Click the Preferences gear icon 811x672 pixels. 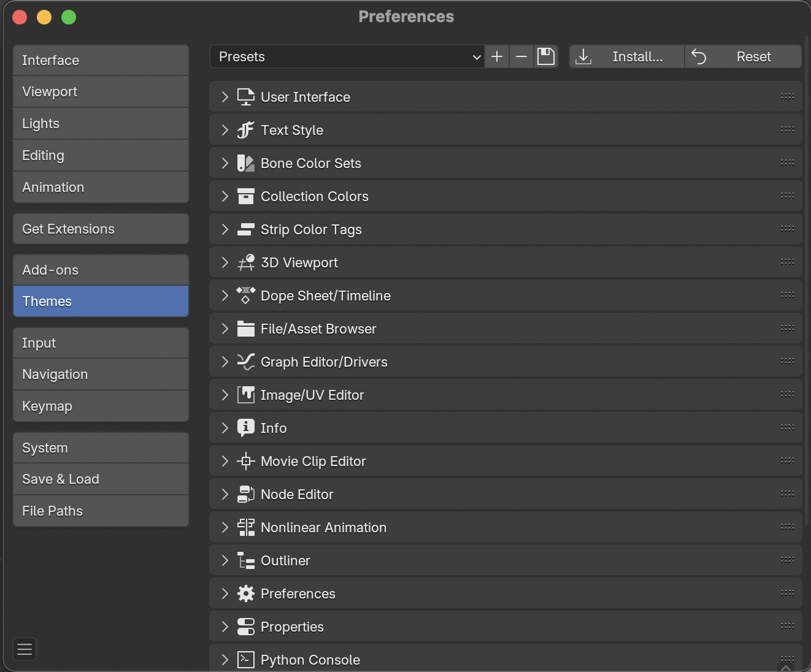(246, 594)
